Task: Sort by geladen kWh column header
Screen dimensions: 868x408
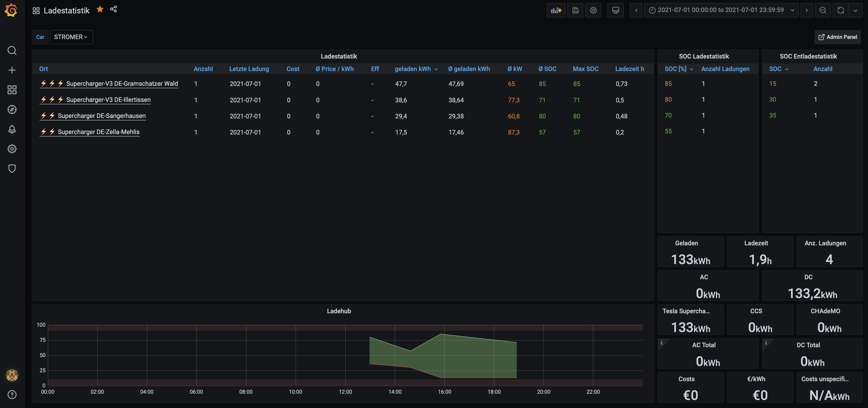Action: (412, 69)
